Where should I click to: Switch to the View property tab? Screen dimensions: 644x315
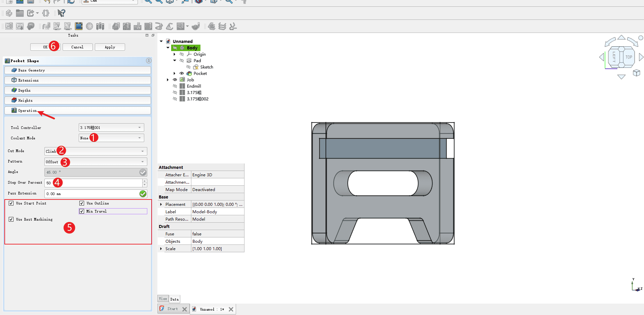click(163, 299)
